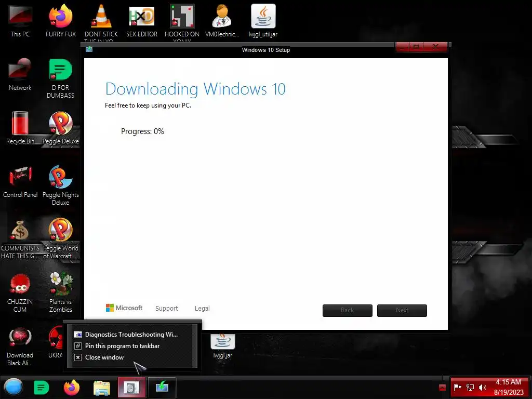Launch Plants vs Zombies shortcut
Viewport: 532px width, 399px height.
(x=61, y=292)
